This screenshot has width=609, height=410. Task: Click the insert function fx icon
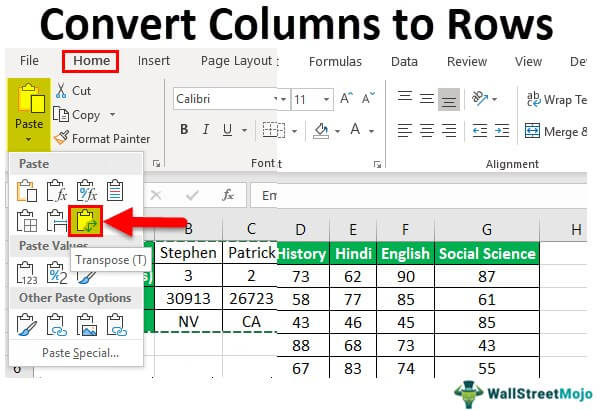coord(227,195)
